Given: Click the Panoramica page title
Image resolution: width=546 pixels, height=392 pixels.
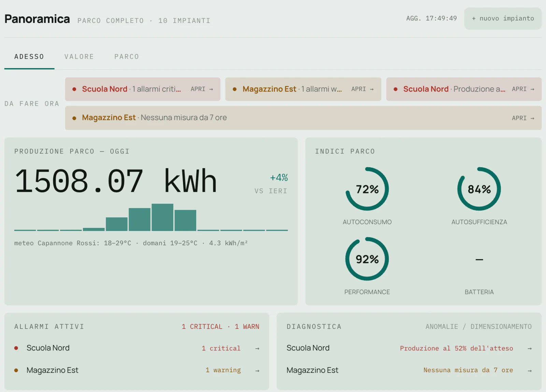Looking at the screenshot, I should coord(37,19).
